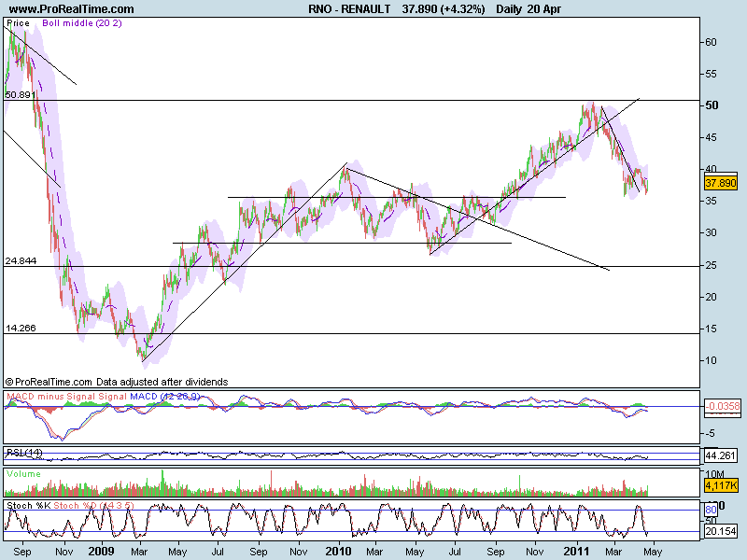Click the Mar label right after 2010
Image resolution: width=747 pixels, height=560 pixels.
pyautogui.click(x=374, y=552)
